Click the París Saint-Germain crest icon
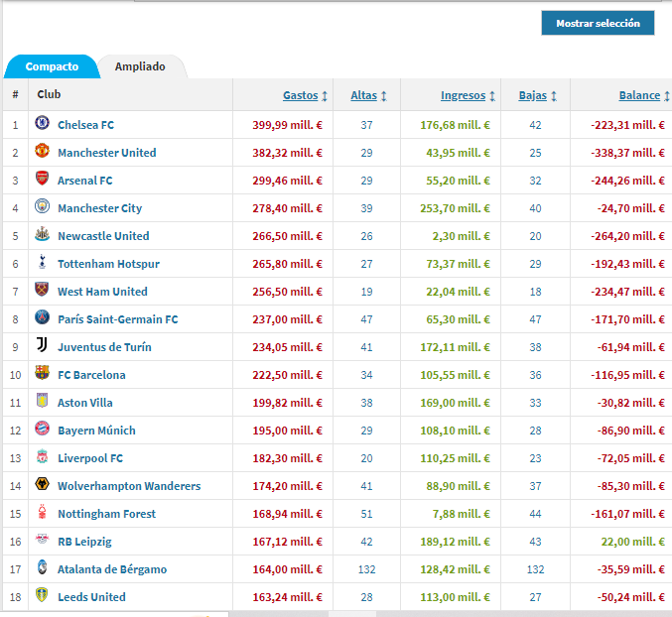Image resolution: width=672 pixels, height=617 pixels. [42, 317]
